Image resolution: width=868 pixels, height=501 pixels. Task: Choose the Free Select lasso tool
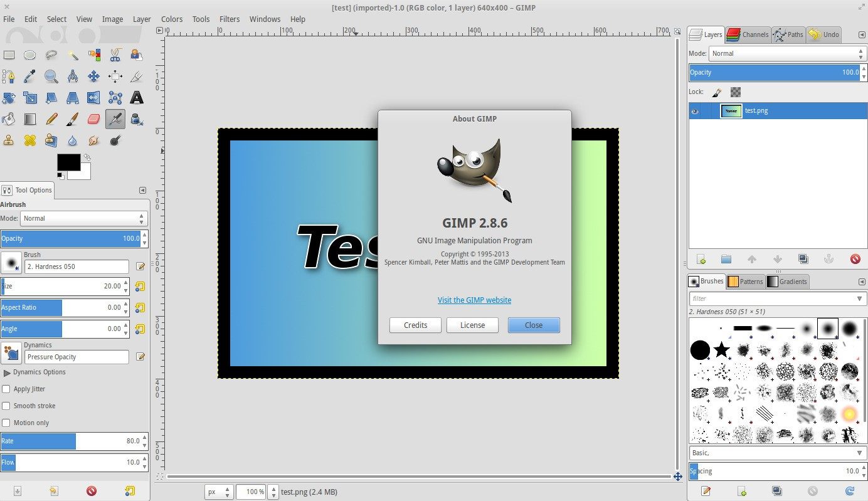click(51, 55)
